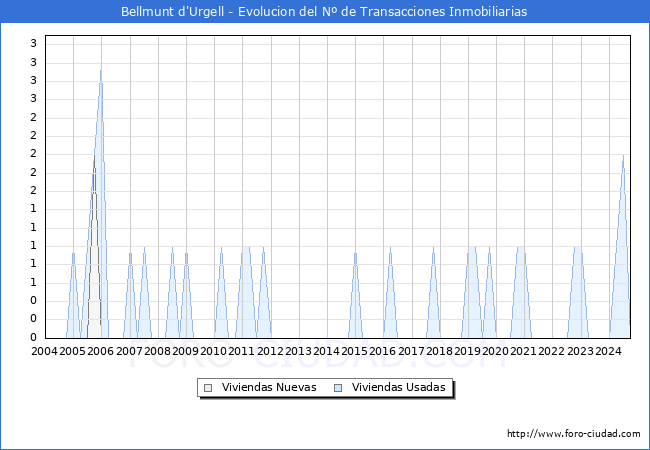Screen dimensions: 650x450
Task: Click the 2011 x-axis label
Action: (x=242, y=351)
